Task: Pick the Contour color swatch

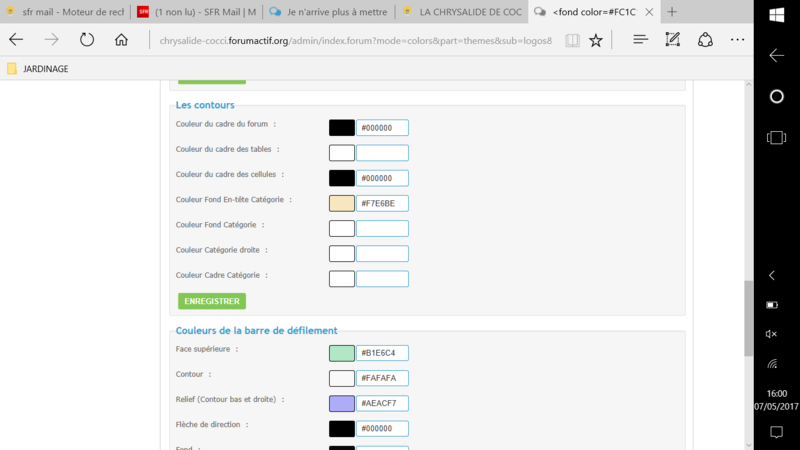Action: [x=342, y=378]
